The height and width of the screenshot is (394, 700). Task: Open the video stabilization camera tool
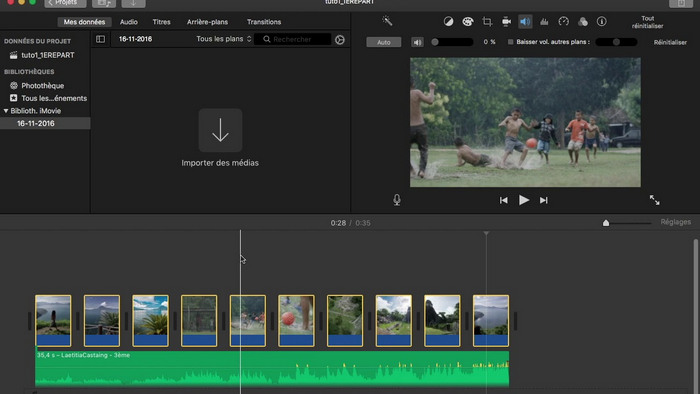pyautogui.click(x=506, y=21)
